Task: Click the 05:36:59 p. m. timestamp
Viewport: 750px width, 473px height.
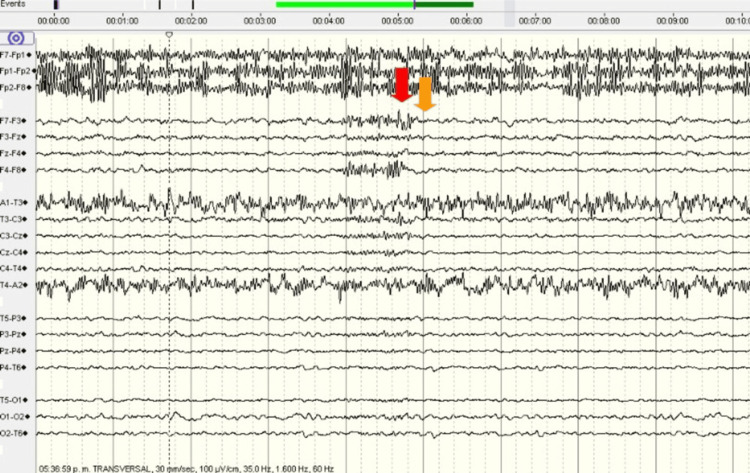Action: point(64,469)
